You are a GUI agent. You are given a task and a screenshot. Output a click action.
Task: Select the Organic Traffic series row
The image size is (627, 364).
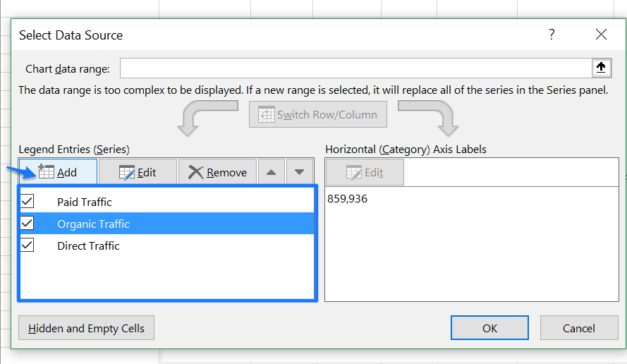[166, 224]
